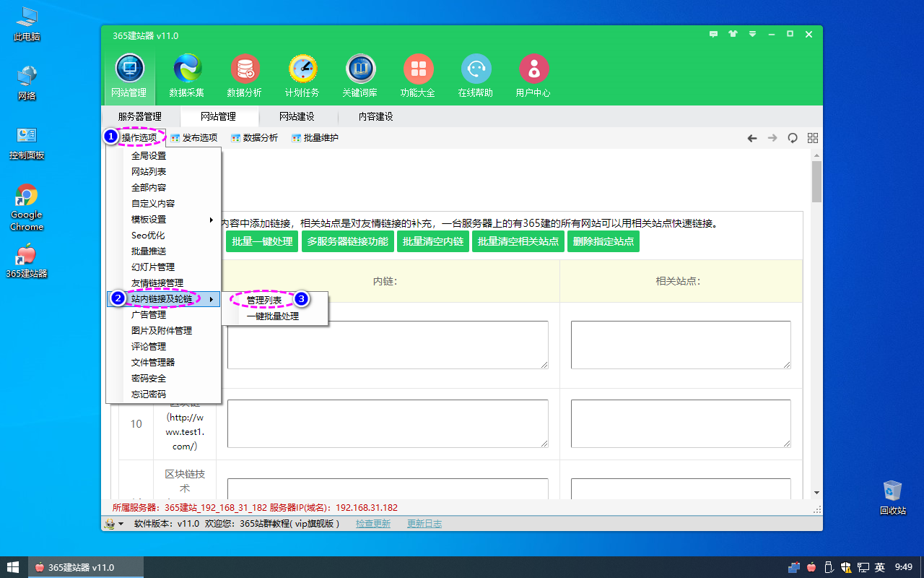Screen dimensions: 924x578
Task: Click the page vertical scrollbar thumb
Action: (816, 182)
